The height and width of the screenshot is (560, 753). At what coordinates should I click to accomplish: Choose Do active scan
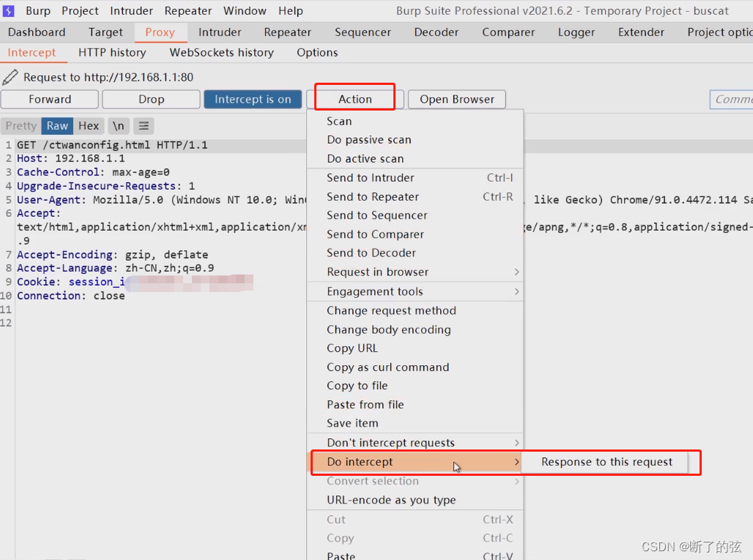coord(415,158)
